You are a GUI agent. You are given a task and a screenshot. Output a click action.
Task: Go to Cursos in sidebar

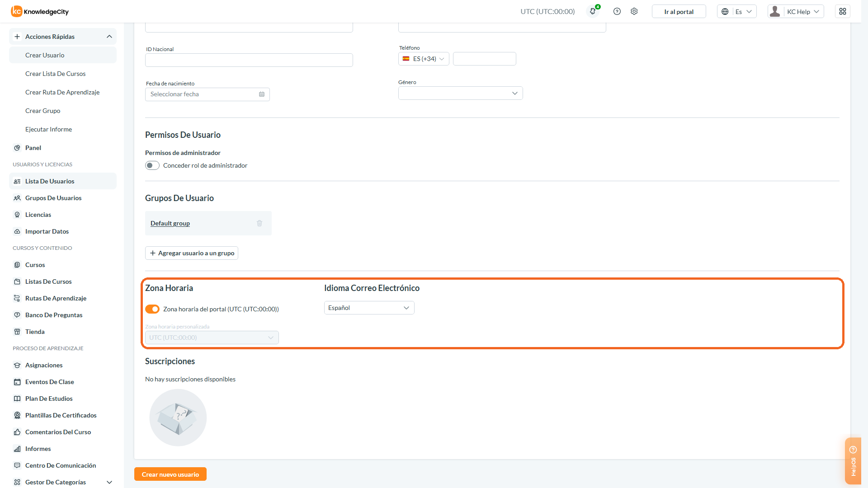(63, 265)
